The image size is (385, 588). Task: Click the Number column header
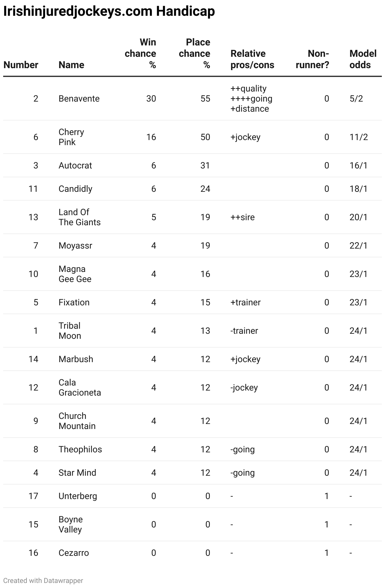point(21,65)
